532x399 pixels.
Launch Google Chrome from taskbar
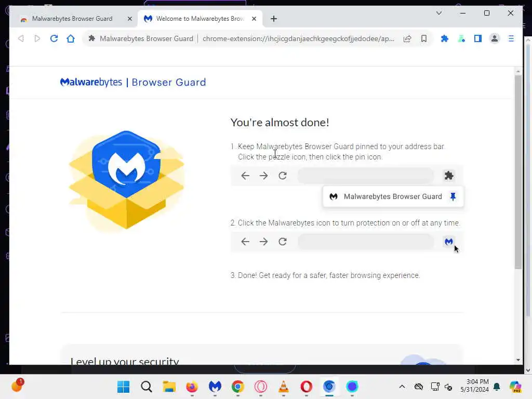pos(238,387)
